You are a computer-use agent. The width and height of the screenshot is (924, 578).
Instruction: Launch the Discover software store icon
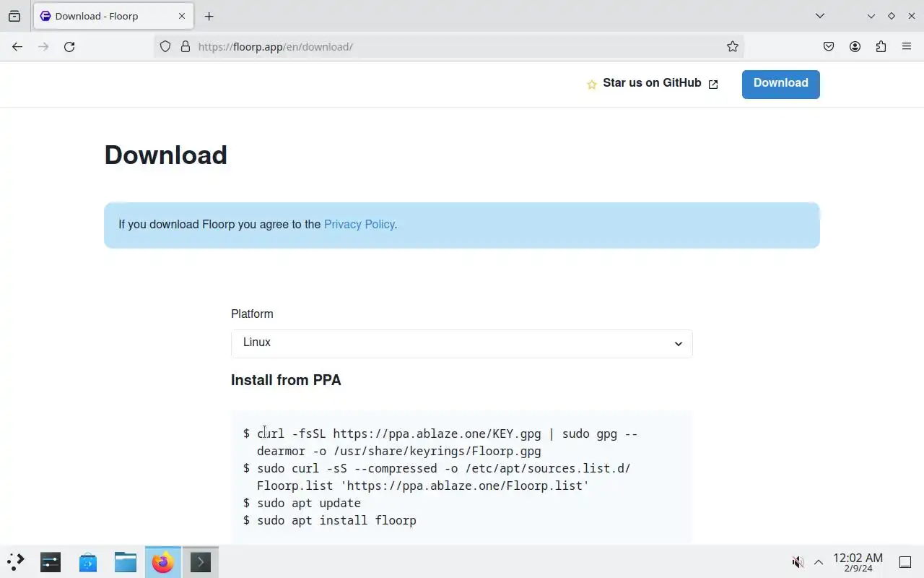[88, 561]
